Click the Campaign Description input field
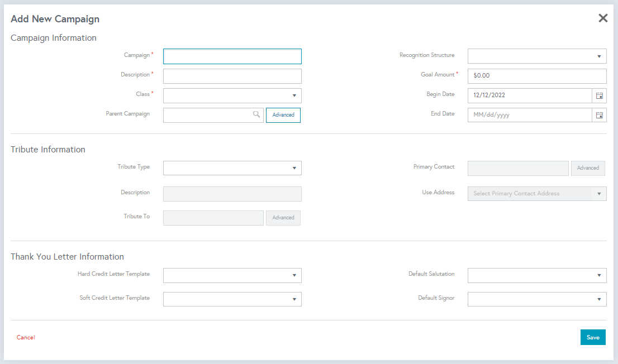Viewport: 618px width, 364px height. 232,76
